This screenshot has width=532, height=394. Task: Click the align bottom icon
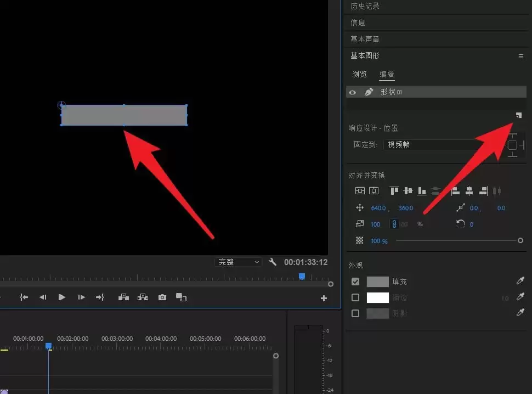point(422,191)
